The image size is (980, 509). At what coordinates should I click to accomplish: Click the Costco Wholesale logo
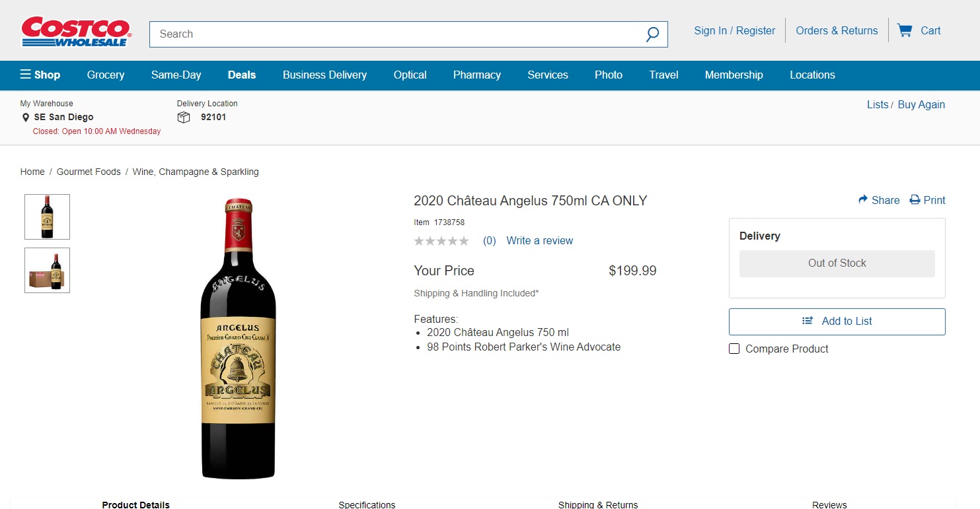click(77, 32)
